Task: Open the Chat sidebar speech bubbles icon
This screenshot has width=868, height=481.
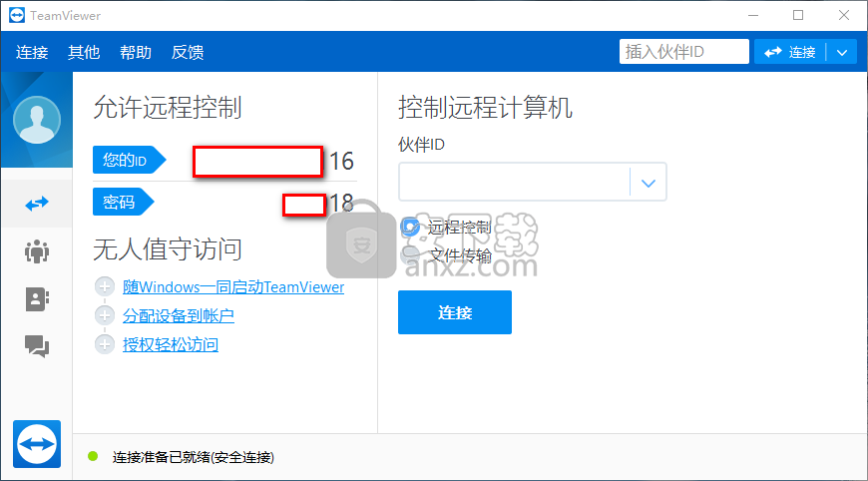Action: [37, 346]
